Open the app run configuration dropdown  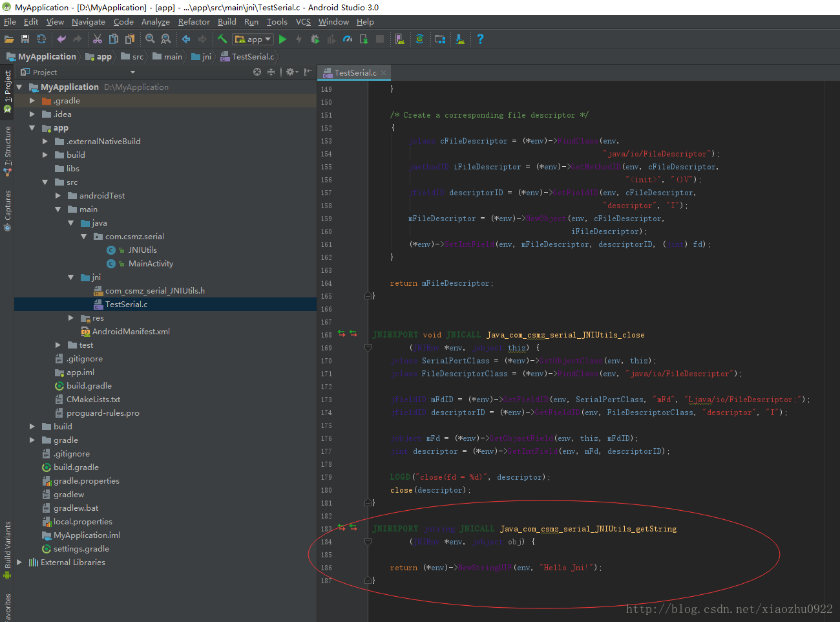[x=253, y=39]
